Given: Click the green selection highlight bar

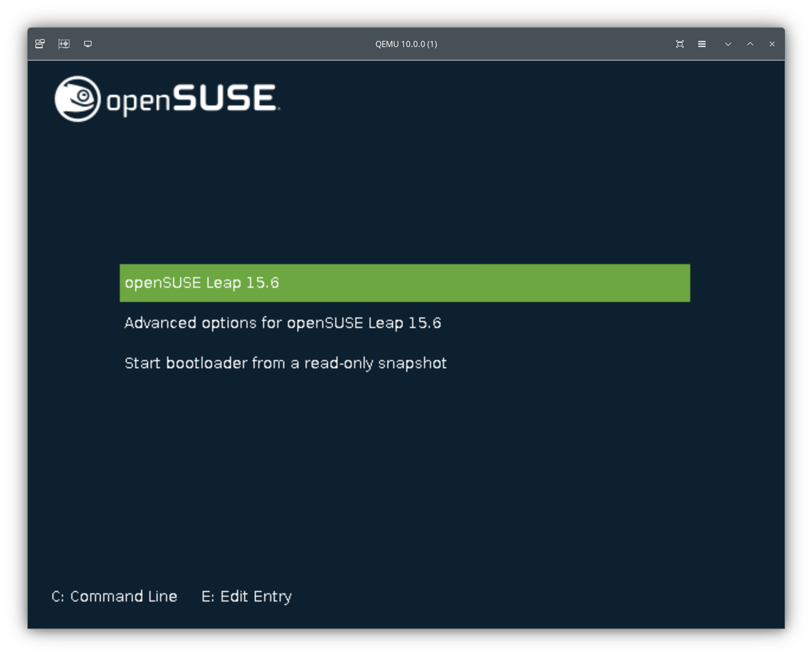Looking at the screenshot, I should point(405,283).
